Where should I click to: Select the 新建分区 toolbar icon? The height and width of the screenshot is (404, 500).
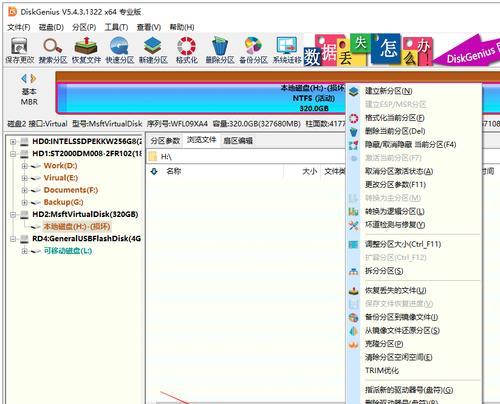[153, 50]
